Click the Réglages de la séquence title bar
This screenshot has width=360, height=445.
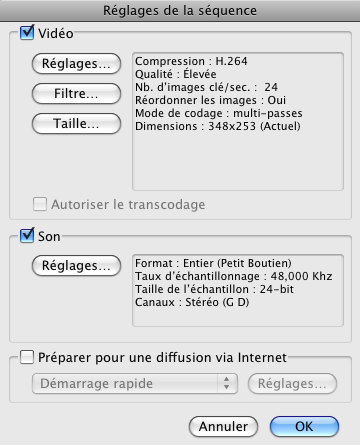tap(180, 11)
